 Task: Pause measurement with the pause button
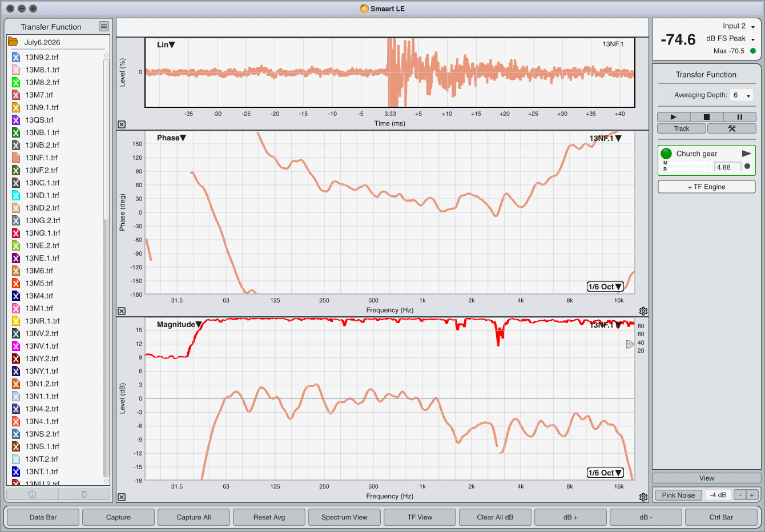(739, 117)
